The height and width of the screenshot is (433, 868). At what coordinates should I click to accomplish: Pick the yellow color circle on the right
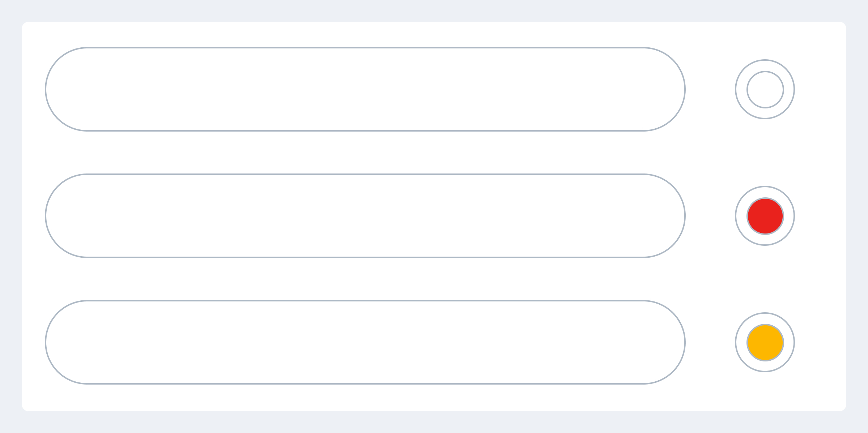[765, 342]
